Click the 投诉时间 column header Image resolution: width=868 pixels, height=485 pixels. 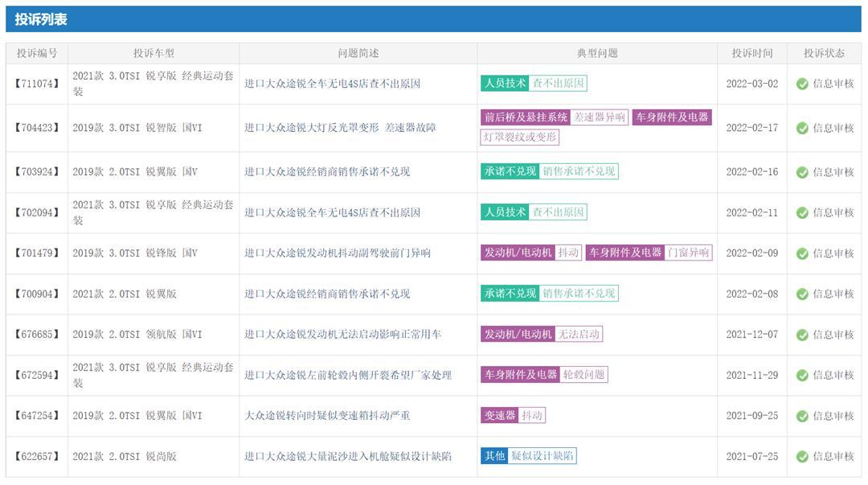(x=751, y=53)
